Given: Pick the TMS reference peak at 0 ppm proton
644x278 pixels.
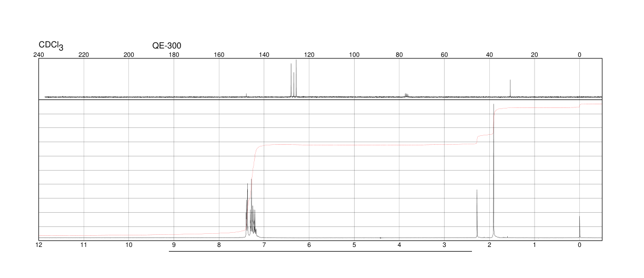Looking at the screenshot, I should [579, 227].
